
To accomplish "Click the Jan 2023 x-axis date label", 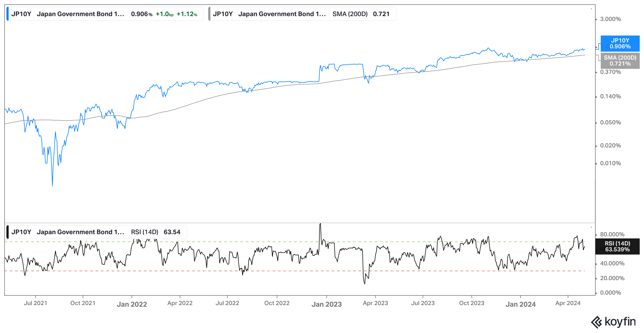I will tap(326, 304).
